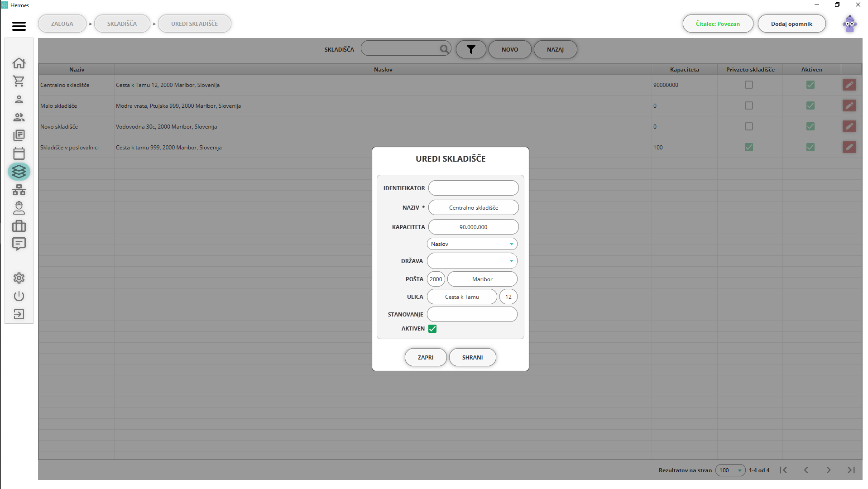Click the Skladišča breadcrumb
Screen dimensions: 868x489
point(122,24)
